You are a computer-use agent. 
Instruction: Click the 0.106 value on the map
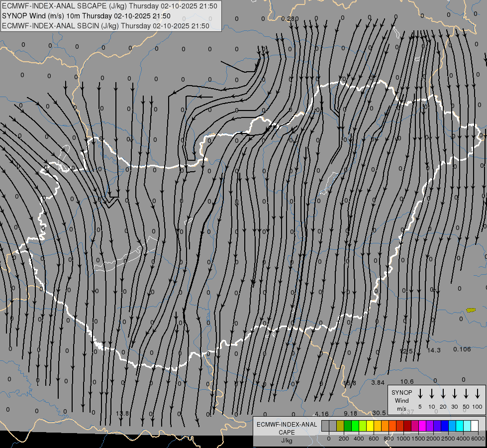tap(462, 349)
